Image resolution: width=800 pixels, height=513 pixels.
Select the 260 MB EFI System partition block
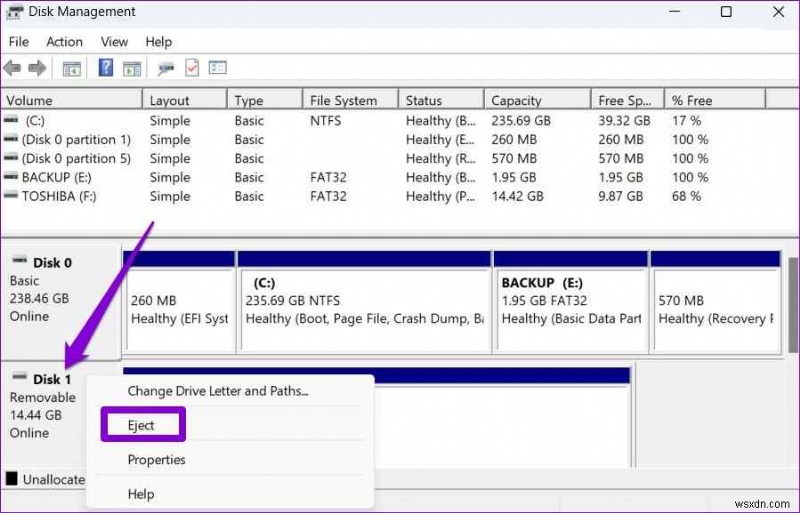coord(179,301)
